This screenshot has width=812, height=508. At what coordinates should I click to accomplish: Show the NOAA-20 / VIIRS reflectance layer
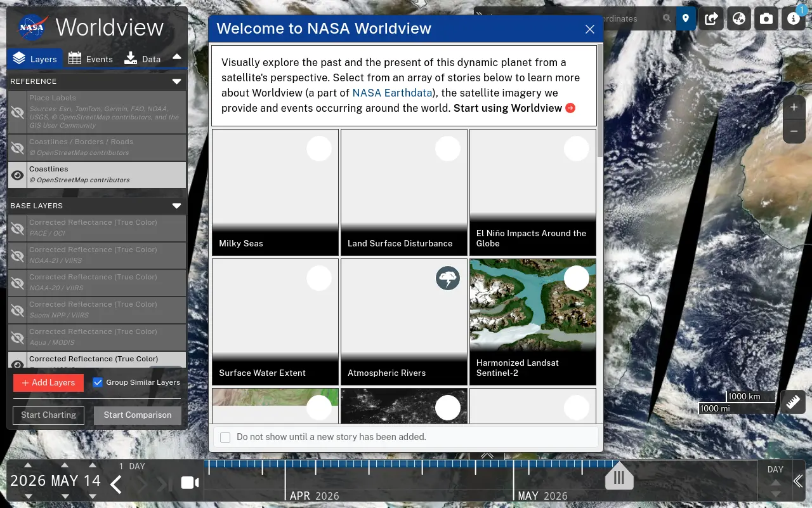(x=18, y=283)
